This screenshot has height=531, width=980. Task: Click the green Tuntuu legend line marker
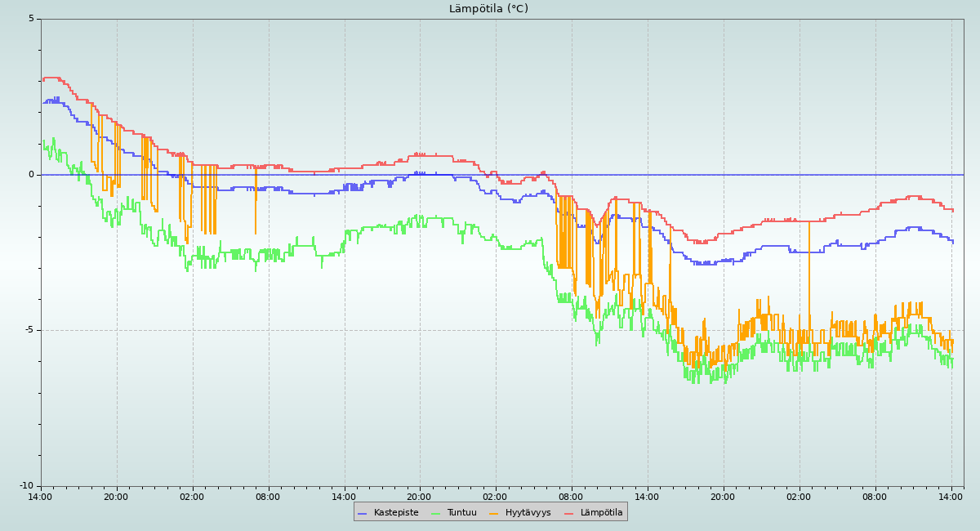point(435,513)
